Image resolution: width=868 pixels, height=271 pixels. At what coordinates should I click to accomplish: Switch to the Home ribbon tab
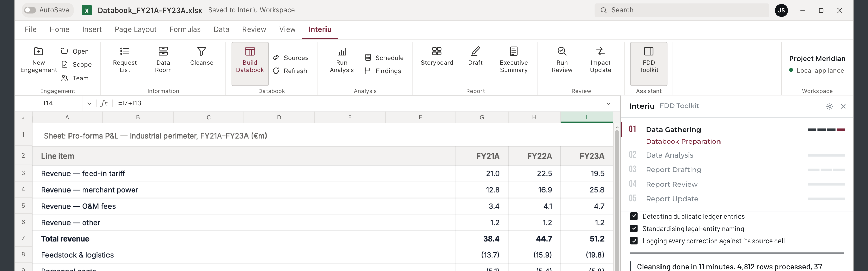coord(59,29)
